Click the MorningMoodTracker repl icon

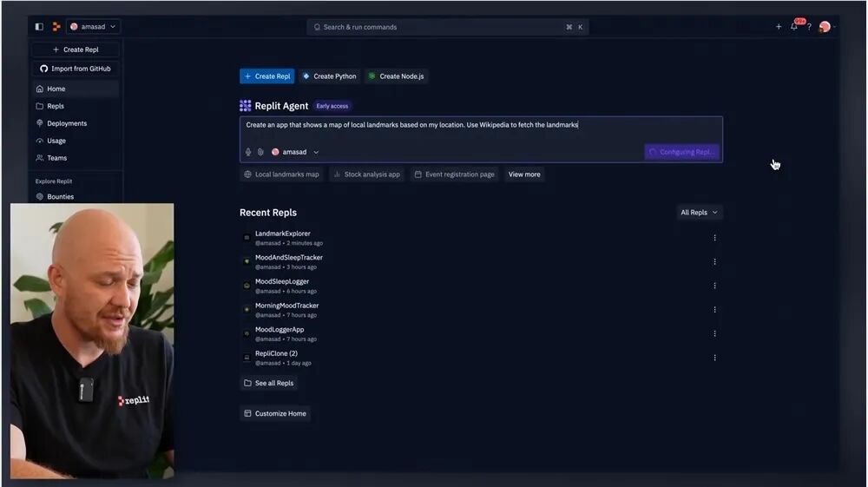pos(247,310)
